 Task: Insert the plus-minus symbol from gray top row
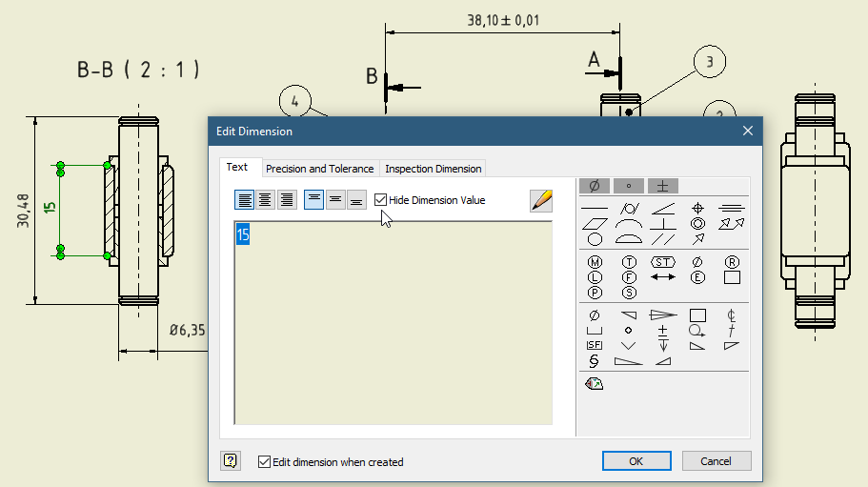point(662,186)
